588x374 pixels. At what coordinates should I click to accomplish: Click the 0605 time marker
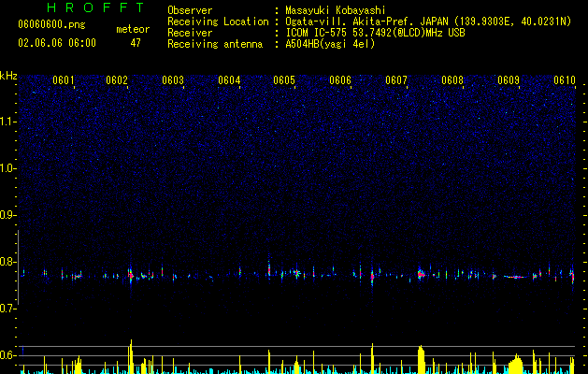[284, 80]
